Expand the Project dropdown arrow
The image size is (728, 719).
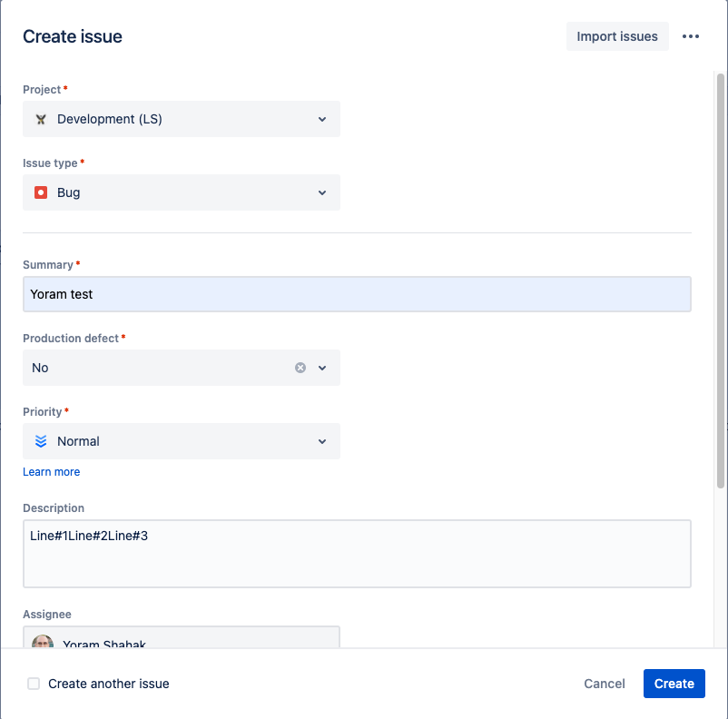(322, 119)
